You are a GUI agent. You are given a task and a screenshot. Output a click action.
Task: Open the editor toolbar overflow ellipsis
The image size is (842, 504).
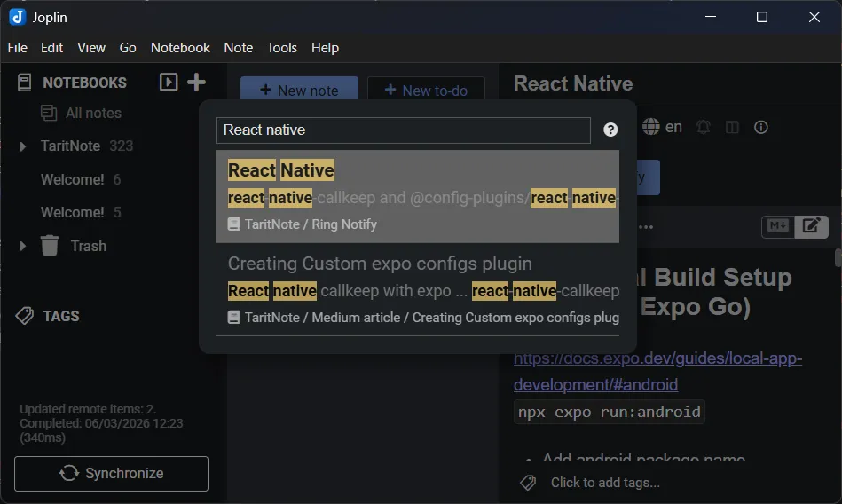647,227
